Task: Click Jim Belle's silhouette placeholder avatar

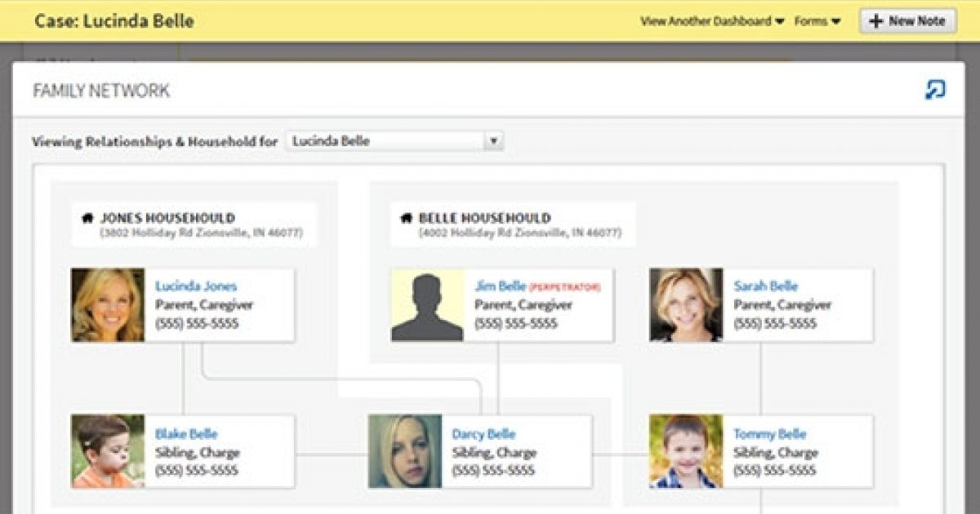Action: click(427, 305)
